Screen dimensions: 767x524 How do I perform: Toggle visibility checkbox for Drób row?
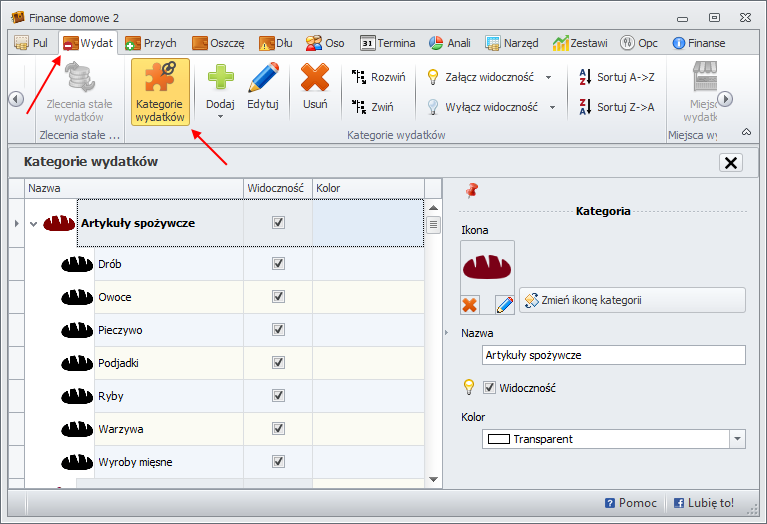pyautogui.click(x=278, y=264)
